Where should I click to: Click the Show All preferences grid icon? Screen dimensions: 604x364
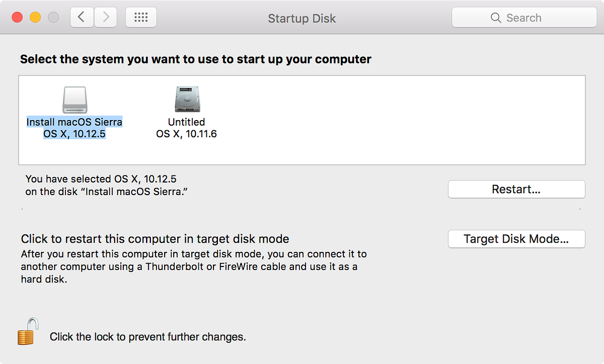pyautogui.click(x=141, y=17)
